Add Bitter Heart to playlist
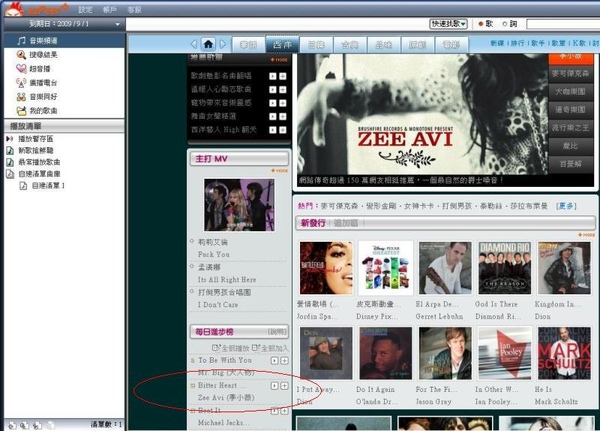The image size is (600, 431). [x=284, y=386]
